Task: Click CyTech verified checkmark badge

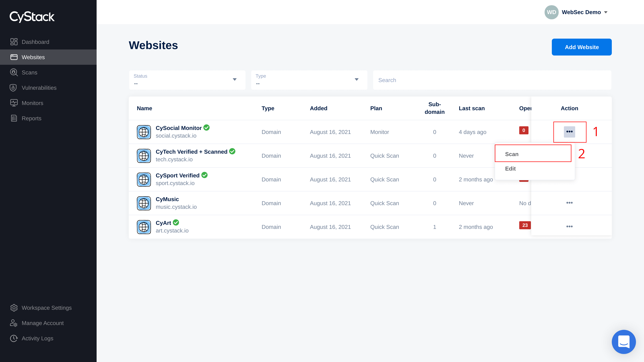Action: coord(232,151)
